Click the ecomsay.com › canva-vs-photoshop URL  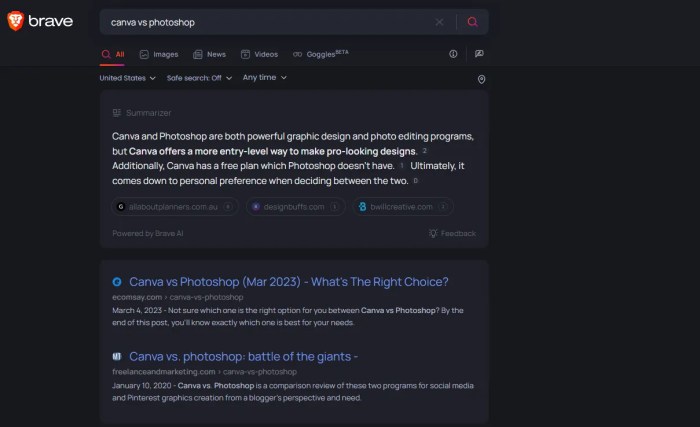click(x=178, y=297)
